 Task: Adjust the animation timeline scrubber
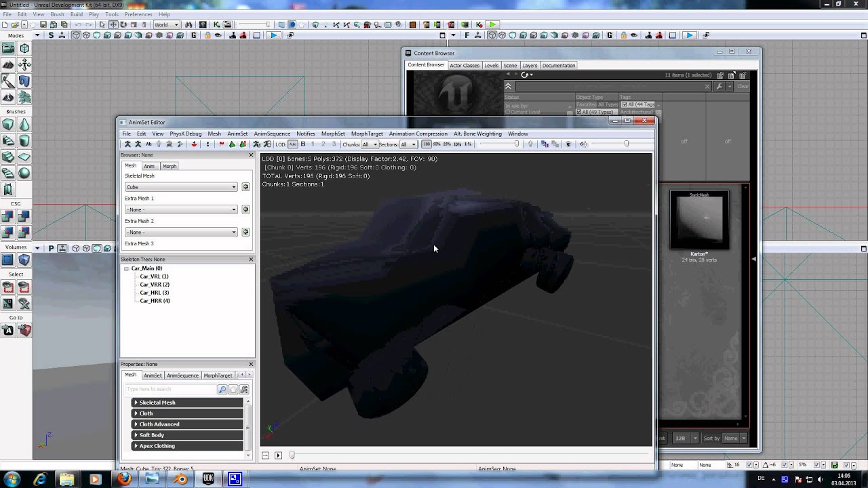[x=292, y=455]
